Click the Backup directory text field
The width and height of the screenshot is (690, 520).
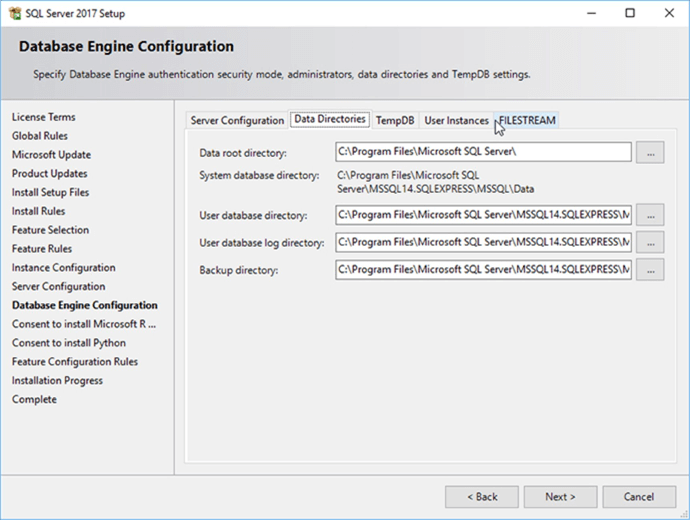coord(484,270)
